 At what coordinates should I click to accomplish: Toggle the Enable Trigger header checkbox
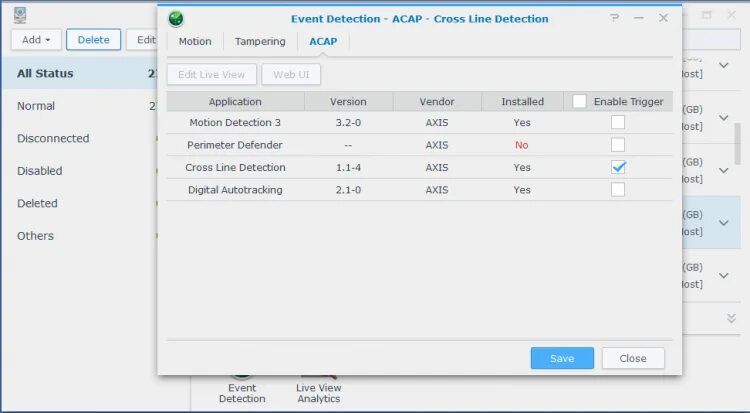tap(579, 101)
